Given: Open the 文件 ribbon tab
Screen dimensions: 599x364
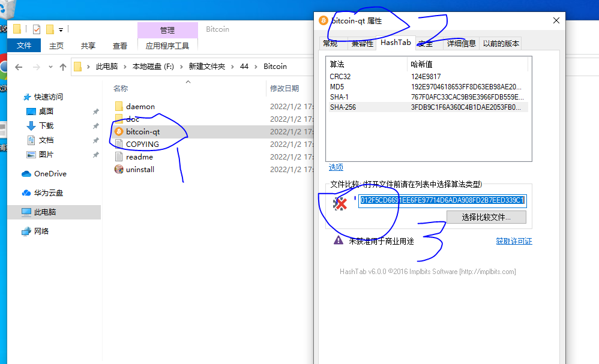Looking at the screenshot, I should pos(24,46).
